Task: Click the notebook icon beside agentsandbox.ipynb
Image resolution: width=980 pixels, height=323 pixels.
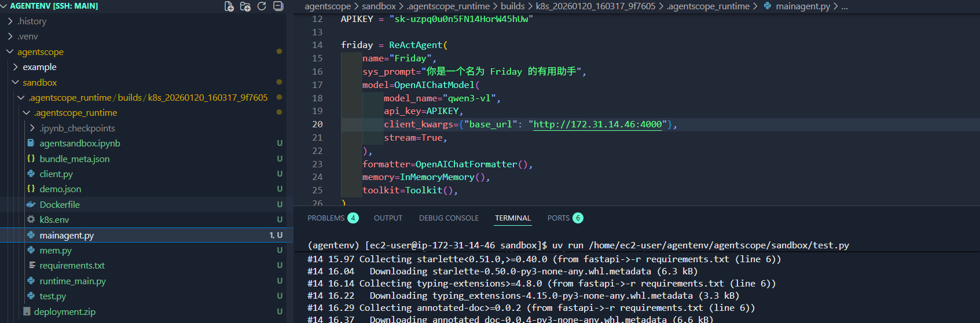Action: (x=31, y=143)
